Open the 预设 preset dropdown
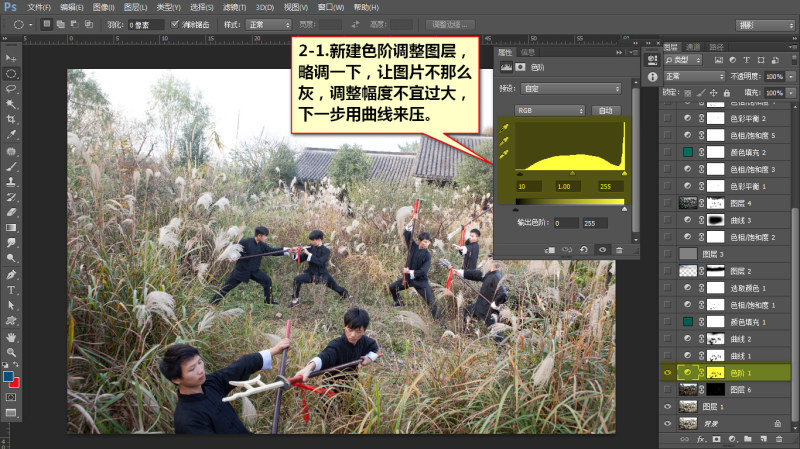 571,88
